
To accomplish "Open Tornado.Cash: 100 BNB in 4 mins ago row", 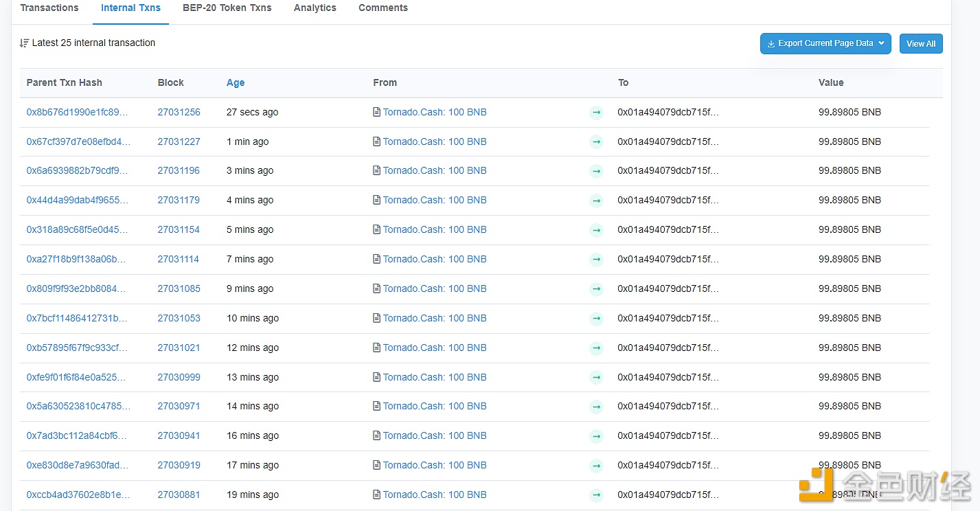I will pos(435,200).
